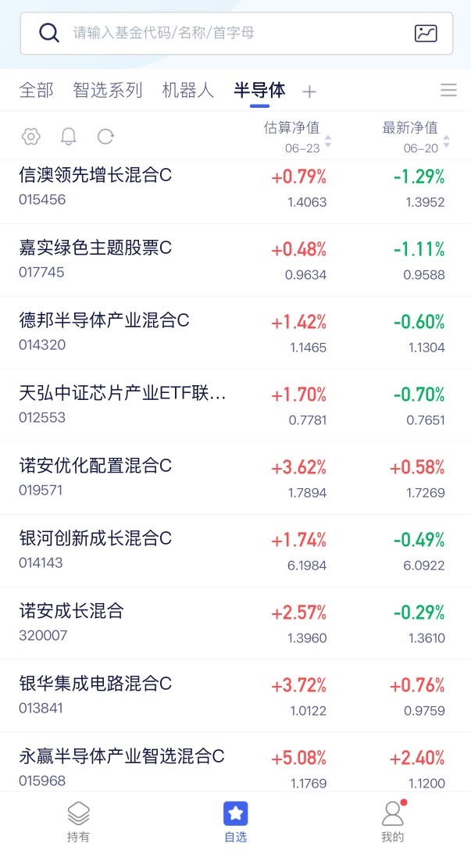
Task: Add a new group with plus icon
Action: [309, 91]
